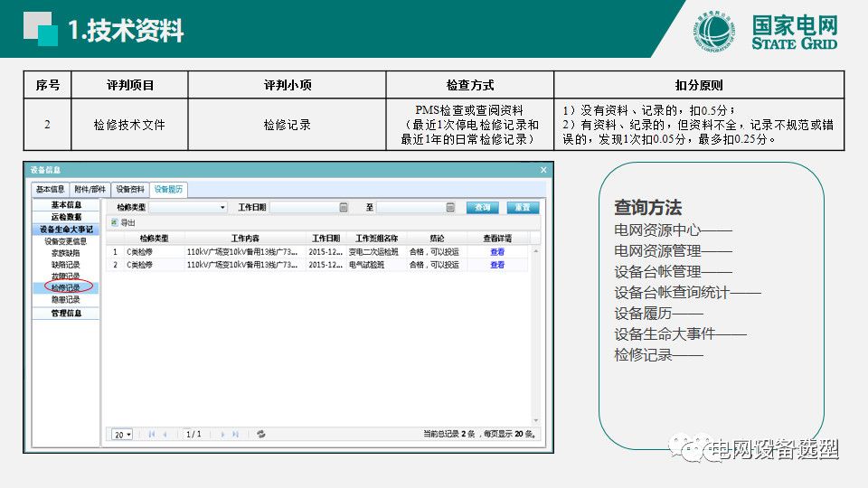The height and width of the screenshot is (488, 868).
Task: Click the 查询 search button
Action: coord(483,207)
